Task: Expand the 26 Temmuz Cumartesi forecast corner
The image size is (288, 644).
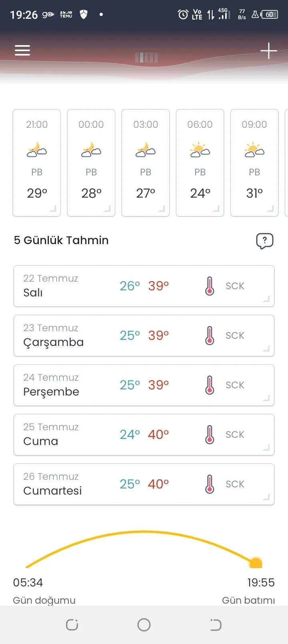Action: 266,497
